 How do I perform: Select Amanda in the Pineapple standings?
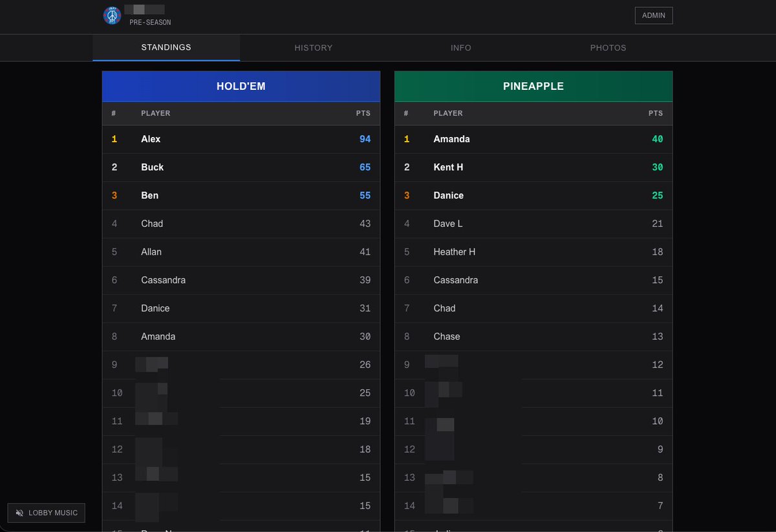[533, 139]
